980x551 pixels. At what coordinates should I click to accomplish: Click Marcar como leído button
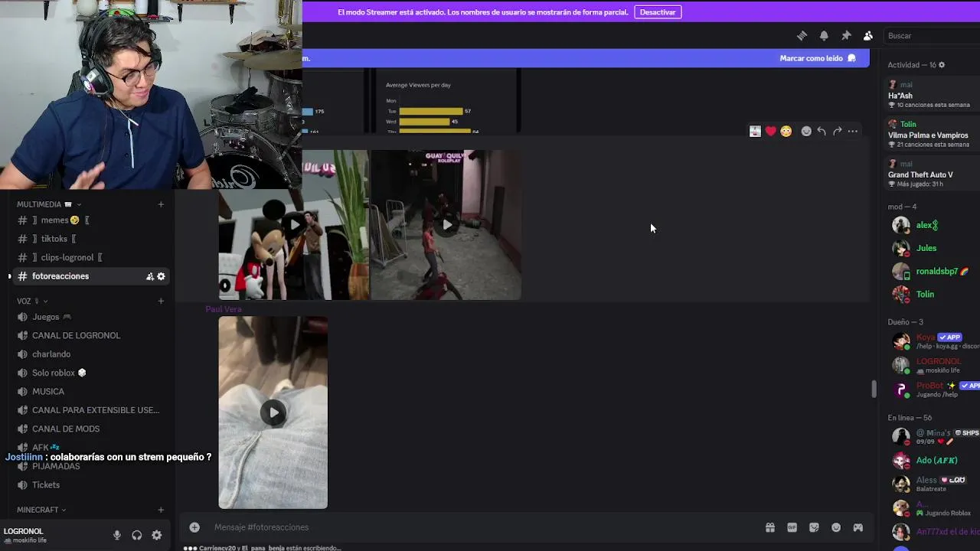coord(818,58)
